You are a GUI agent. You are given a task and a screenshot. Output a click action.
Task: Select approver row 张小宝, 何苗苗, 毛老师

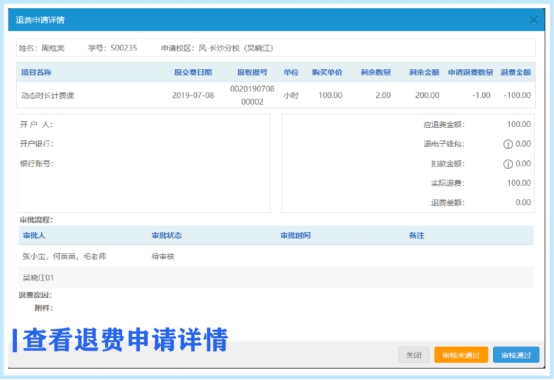click(276, 256)
